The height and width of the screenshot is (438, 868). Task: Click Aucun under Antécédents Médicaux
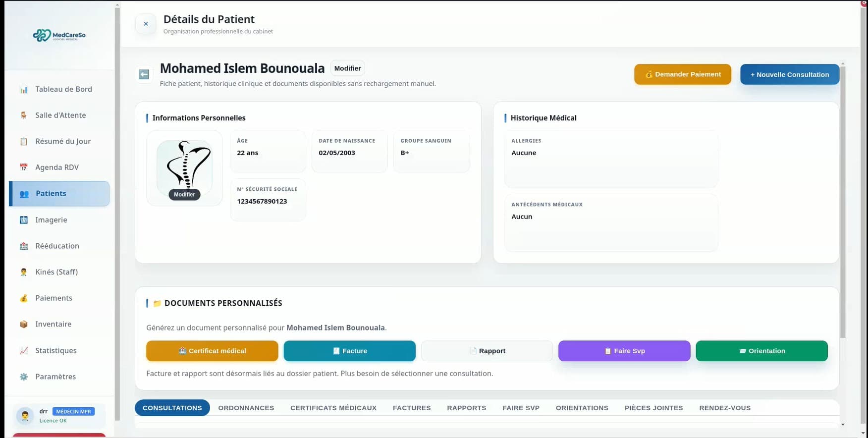pyautogui.click(x=522, y=217)
